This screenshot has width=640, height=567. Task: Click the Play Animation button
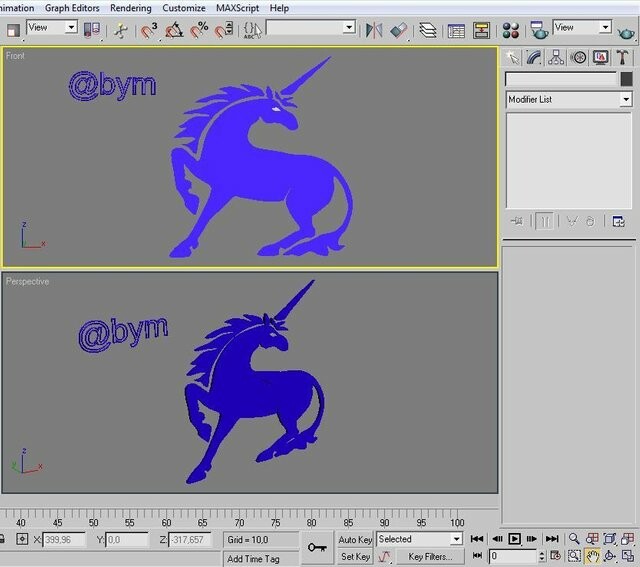point(514,539)
